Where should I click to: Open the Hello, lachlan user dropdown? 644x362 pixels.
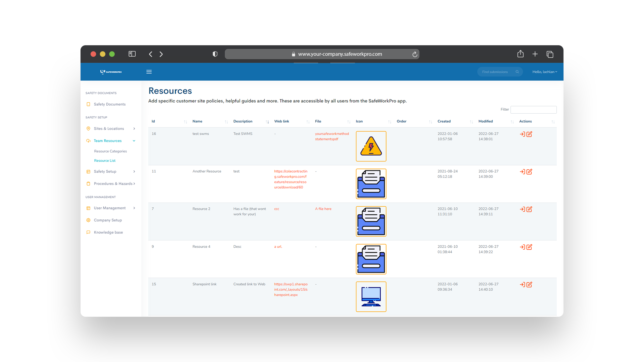point(545,72)
